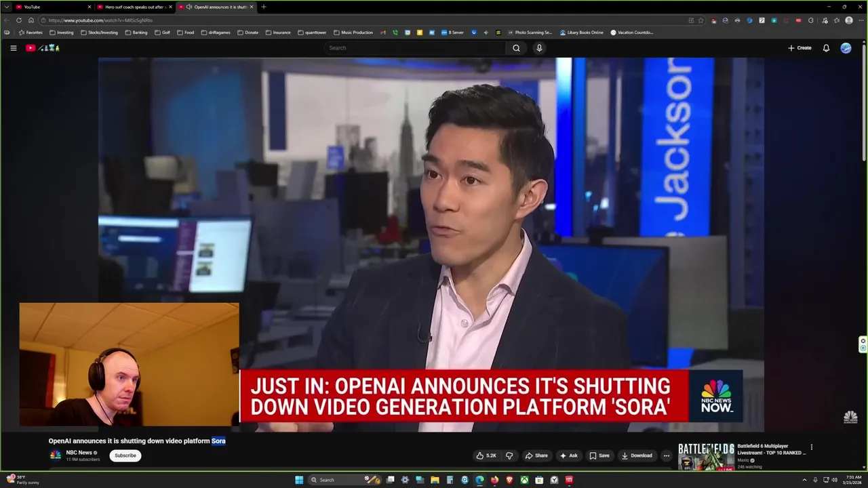Like the video with 5.2K likes
The width and height of the screenshot is (868, 488).
486,455
